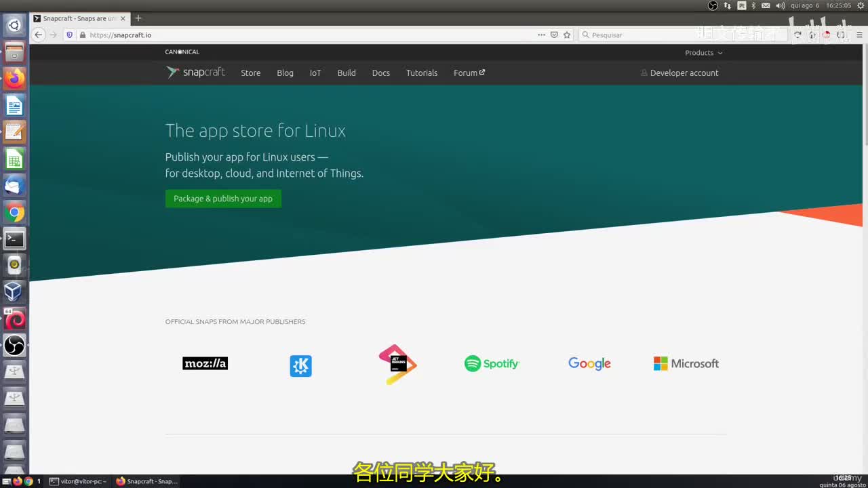Open the system settings gear menu
This screenshot has width=868, height=488.
pyautogui.click(x=862, y=5)
